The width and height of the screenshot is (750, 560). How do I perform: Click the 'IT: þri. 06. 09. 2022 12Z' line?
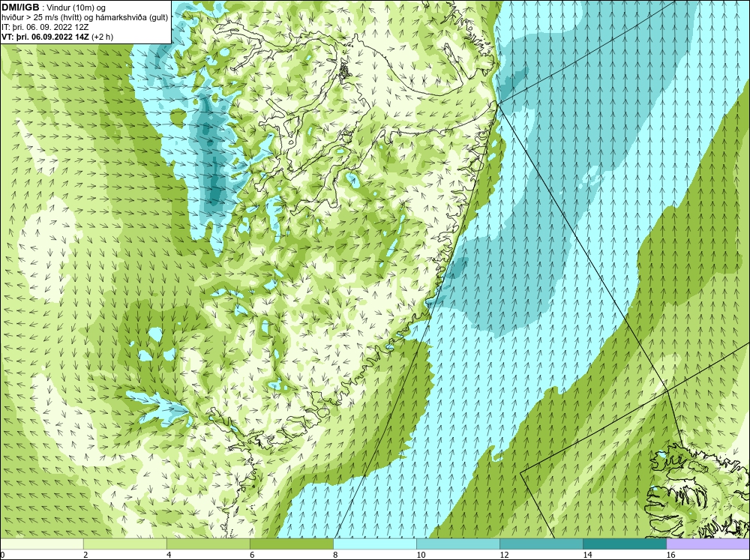(45, 27)
